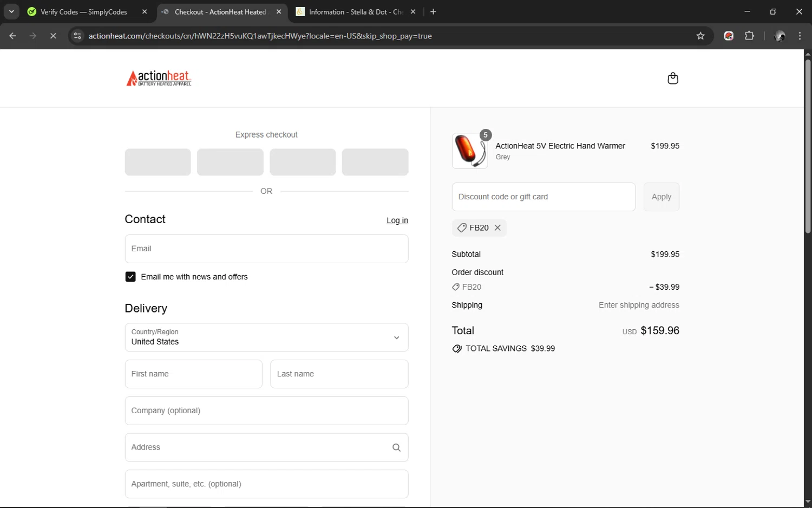The image size is (812, 508).
Task: Switch to the Checkout - ActionHeat tab
Action: (220, 12)
